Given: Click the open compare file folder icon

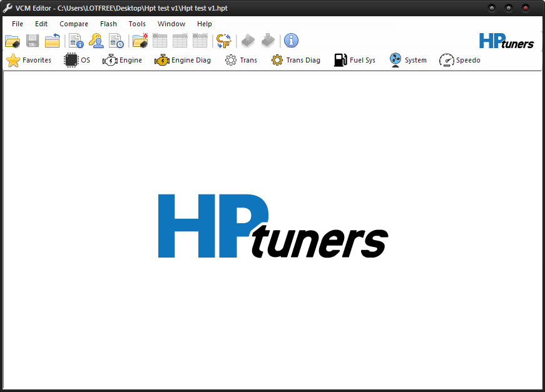Looking at the screenshot, I should 140,41.
